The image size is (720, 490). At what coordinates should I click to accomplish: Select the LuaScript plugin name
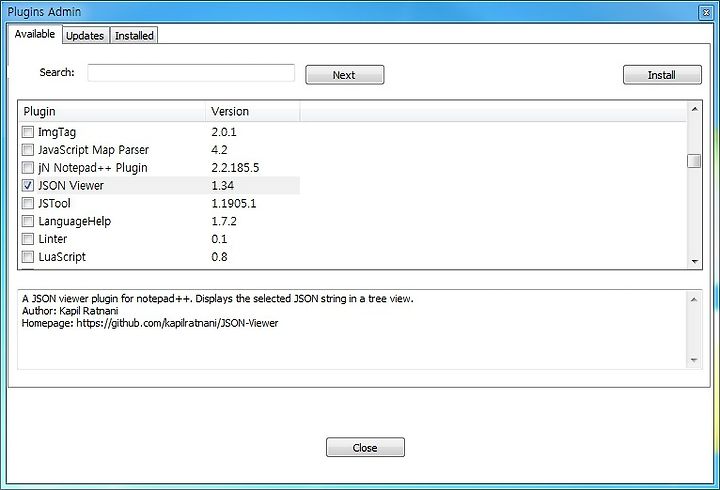[62, 257]
